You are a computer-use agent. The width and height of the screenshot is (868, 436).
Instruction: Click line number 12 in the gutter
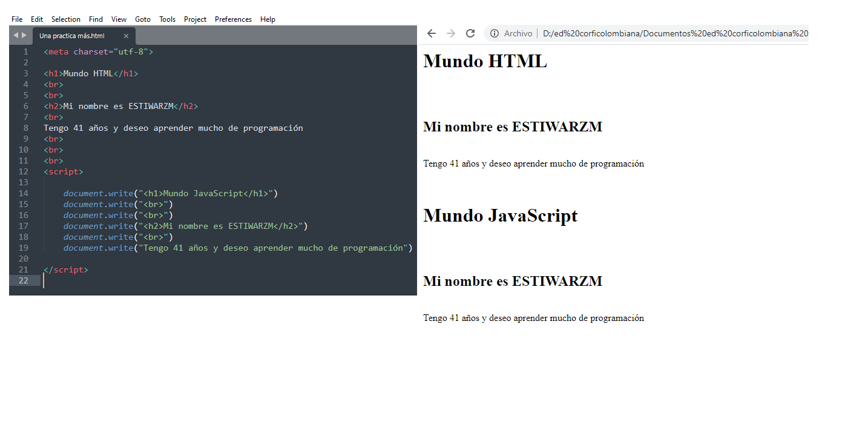(23, 171)
